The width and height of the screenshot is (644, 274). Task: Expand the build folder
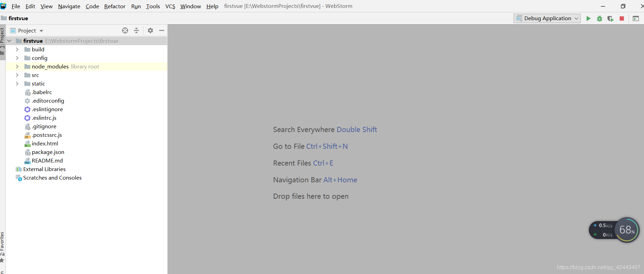[17, 49]
